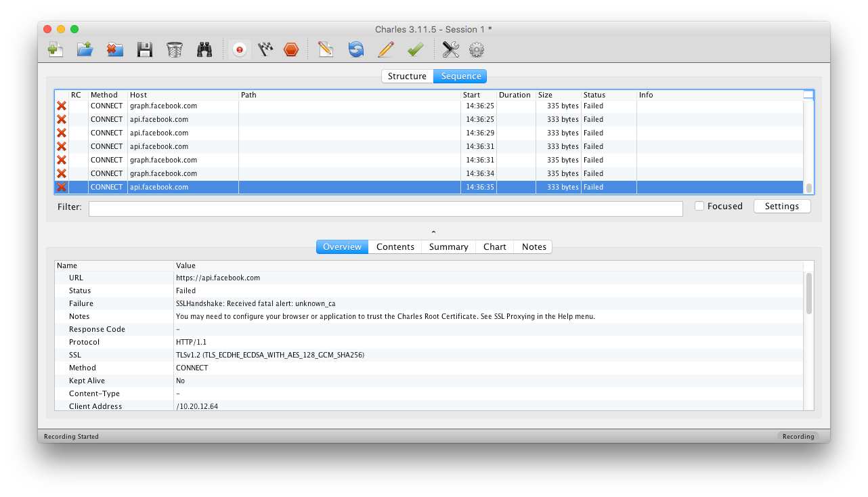
Task: Click the Overview table vertical scrollbar thumb
Action: [x=808, y=293]
